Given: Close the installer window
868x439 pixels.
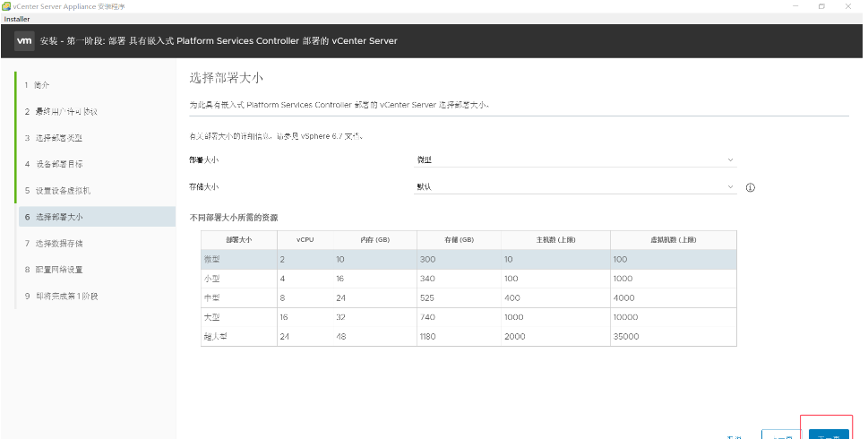Looking at the screenshot, I should (x=848, y=6).
